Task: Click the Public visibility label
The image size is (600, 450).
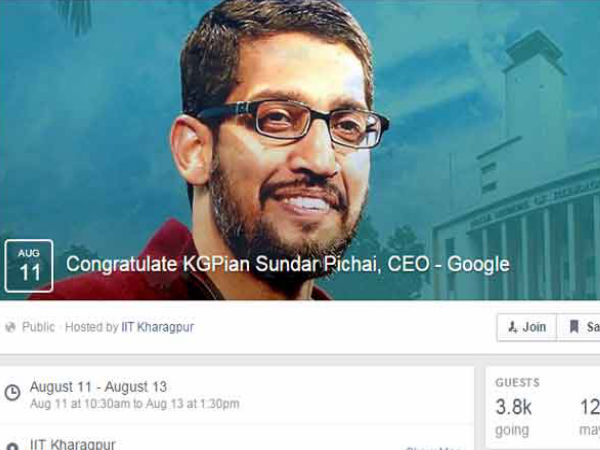Action: point(38,327)
